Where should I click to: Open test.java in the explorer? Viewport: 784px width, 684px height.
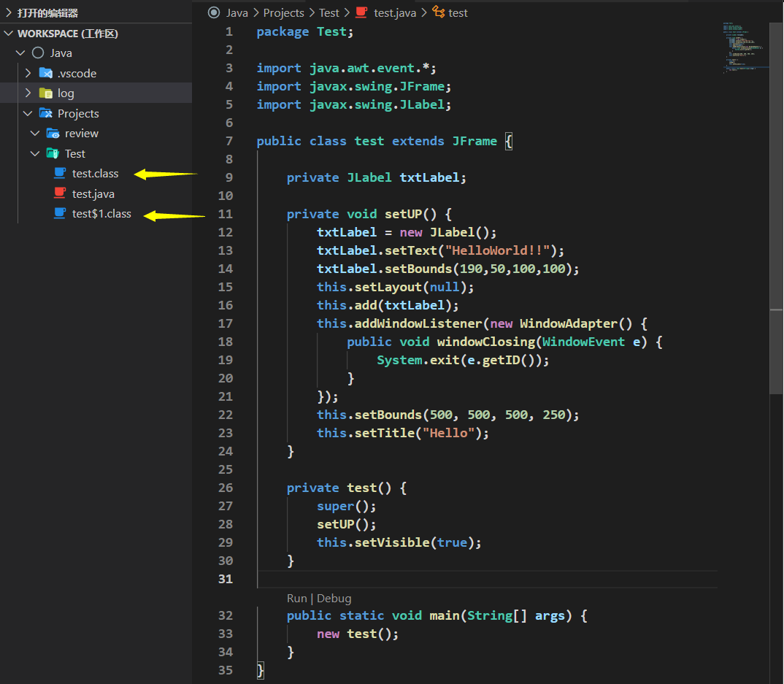(x=93, y=194)
